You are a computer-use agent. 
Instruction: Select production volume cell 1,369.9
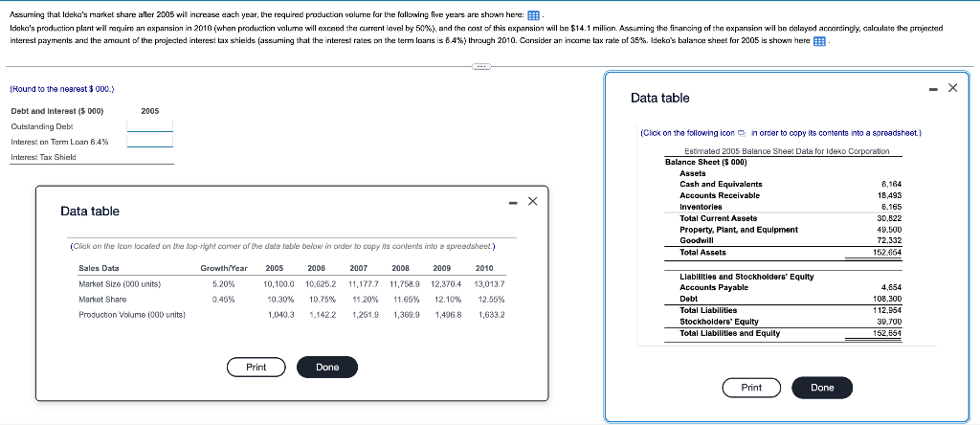point(407,315)
